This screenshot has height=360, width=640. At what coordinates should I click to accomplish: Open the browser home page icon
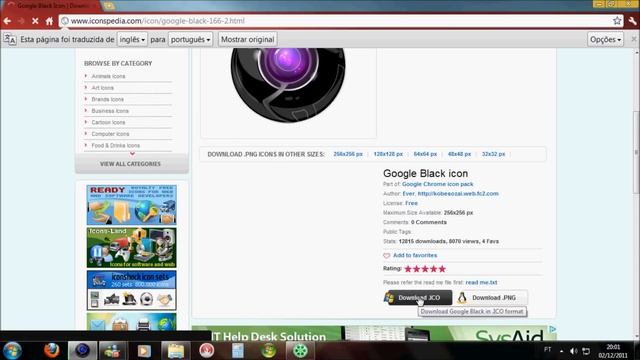point(49,21)
